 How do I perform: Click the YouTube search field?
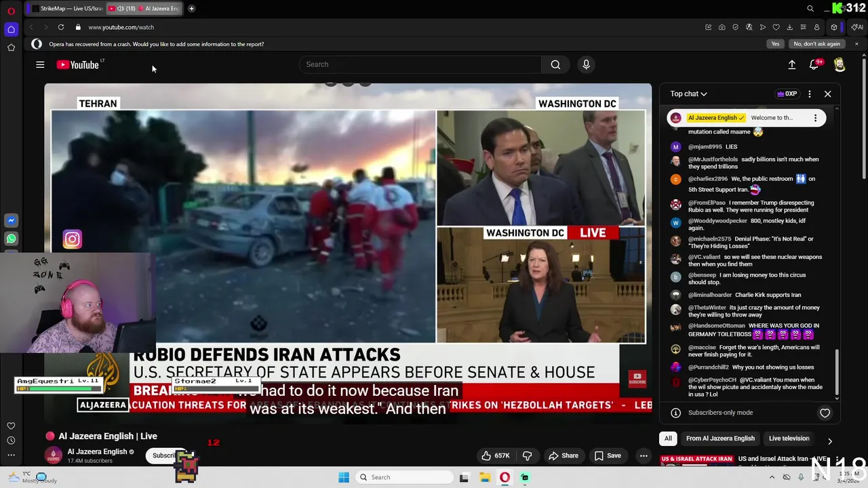pos(420,64)
